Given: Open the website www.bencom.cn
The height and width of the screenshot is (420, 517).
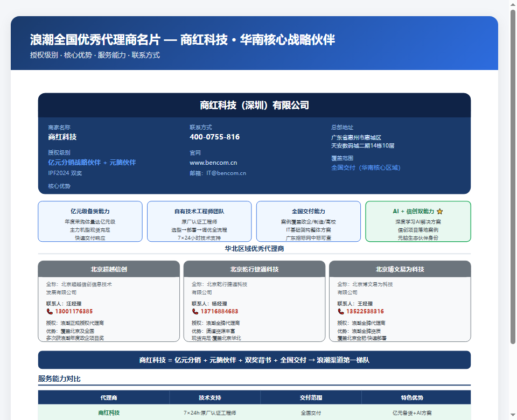Looking at the screenshot, I should [x=213, y=163].
